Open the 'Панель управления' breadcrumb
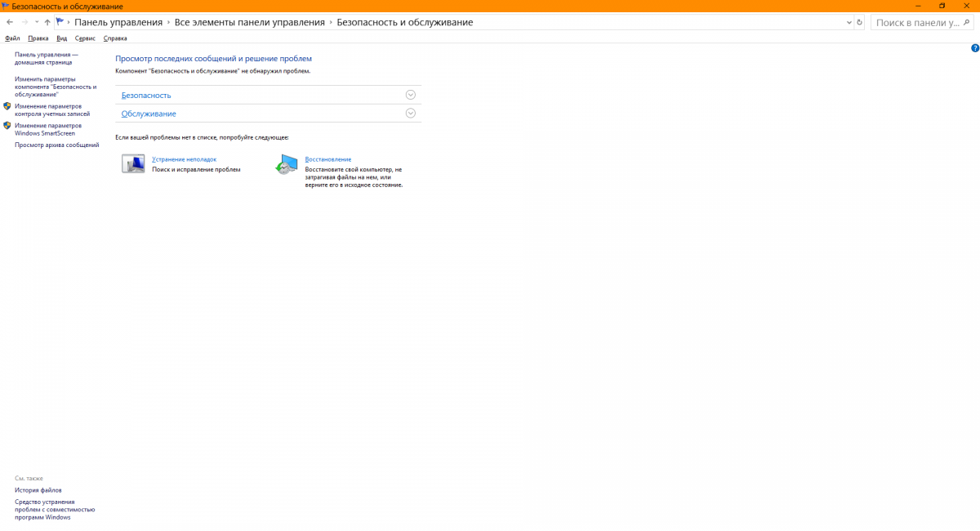 click(x=118, y=22)
